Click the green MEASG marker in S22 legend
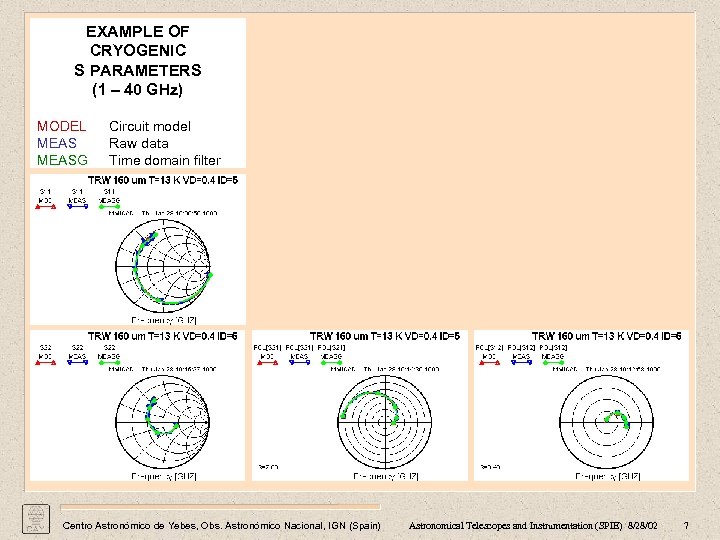The image size is (720, 540). [x=109, y=363]
